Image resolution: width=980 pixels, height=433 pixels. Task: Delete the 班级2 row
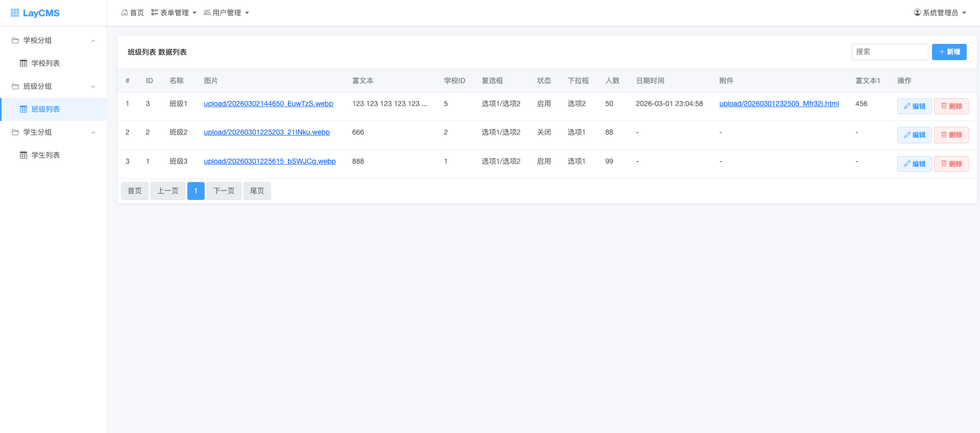click(951, 135)
